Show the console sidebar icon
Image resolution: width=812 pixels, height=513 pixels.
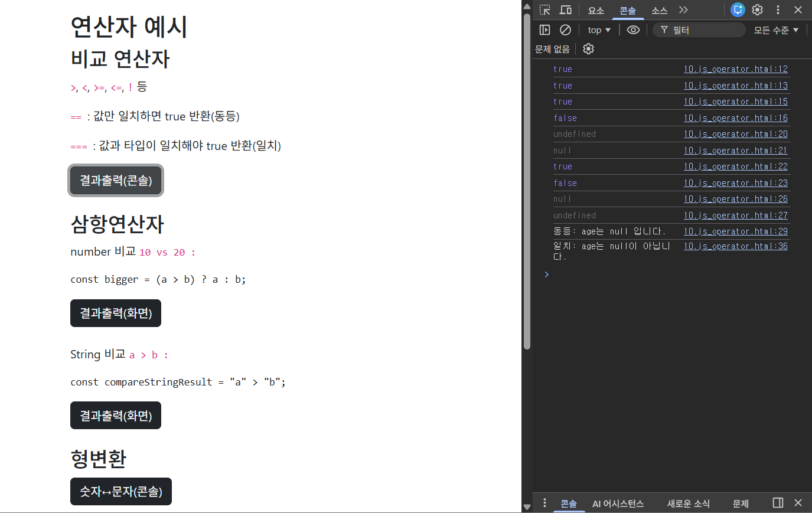click(545, 30)
